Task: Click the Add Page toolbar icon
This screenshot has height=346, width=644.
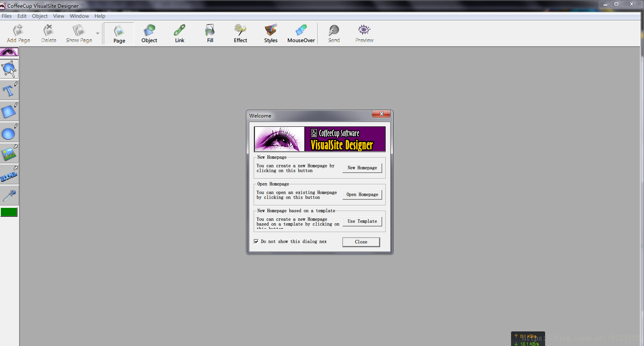Action: coord(18,34)
